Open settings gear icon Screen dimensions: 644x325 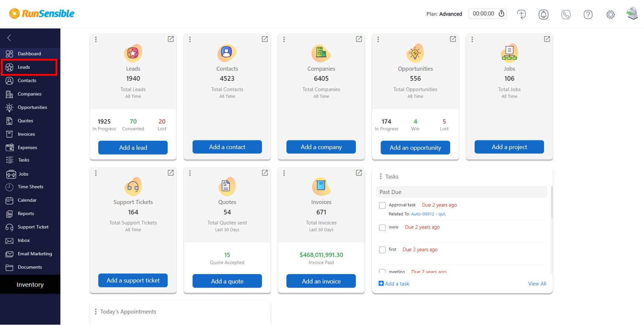(610, 14)
